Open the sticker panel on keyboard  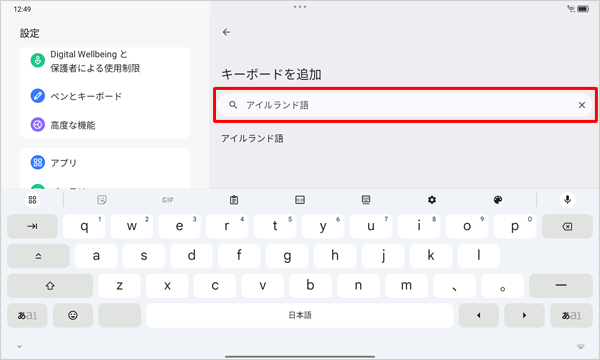[x=101, y=200]
